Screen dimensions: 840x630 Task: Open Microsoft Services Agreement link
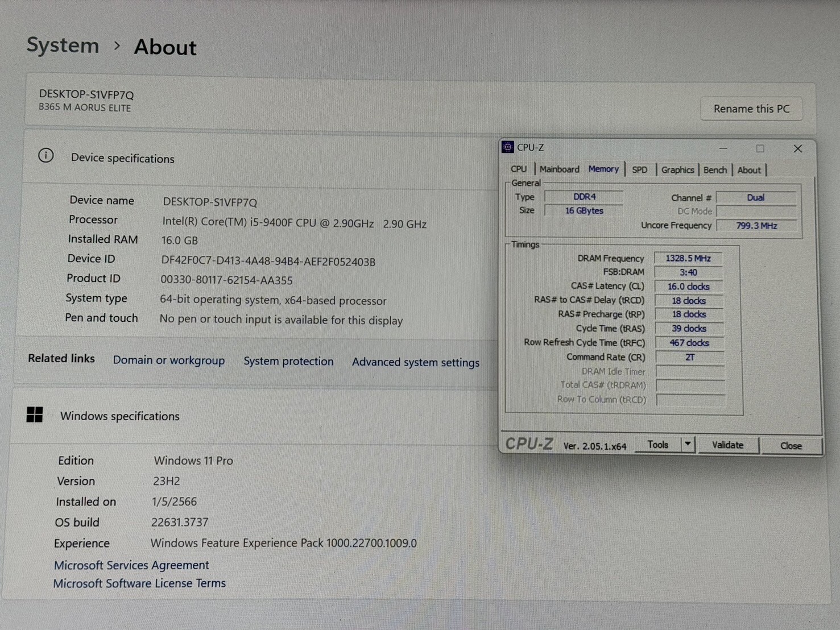coord(131,565)
